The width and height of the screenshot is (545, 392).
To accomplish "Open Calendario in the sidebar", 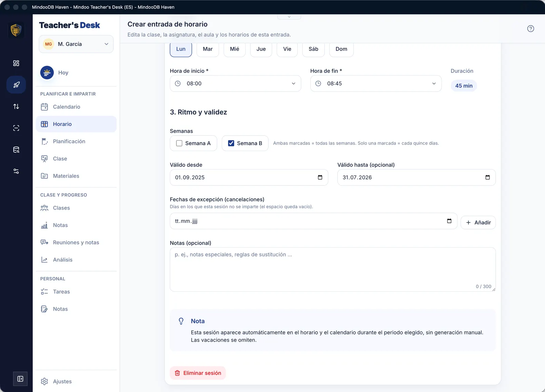I will pyautogui.click(x=76, y=107).
